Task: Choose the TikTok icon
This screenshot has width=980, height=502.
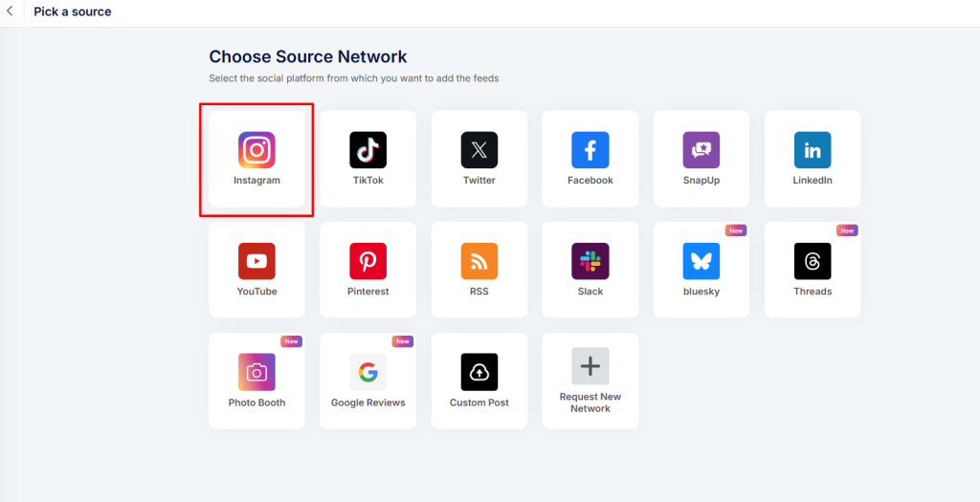Action: (368, 150)
